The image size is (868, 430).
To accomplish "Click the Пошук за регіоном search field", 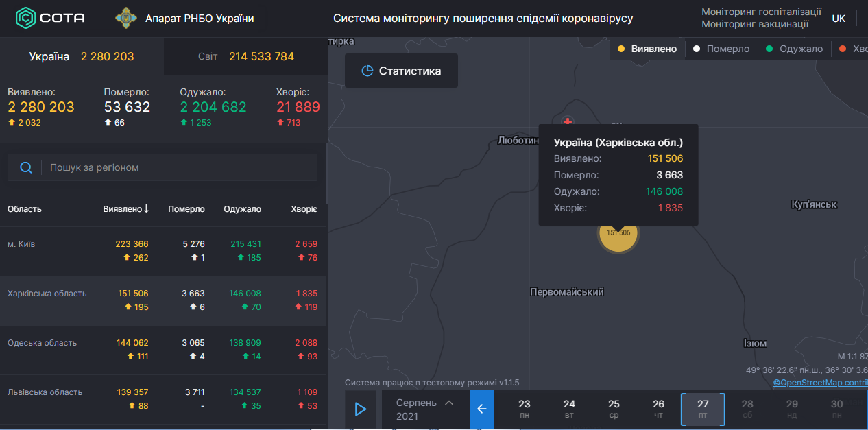I will pyautogui.click(x=178, y=167).
